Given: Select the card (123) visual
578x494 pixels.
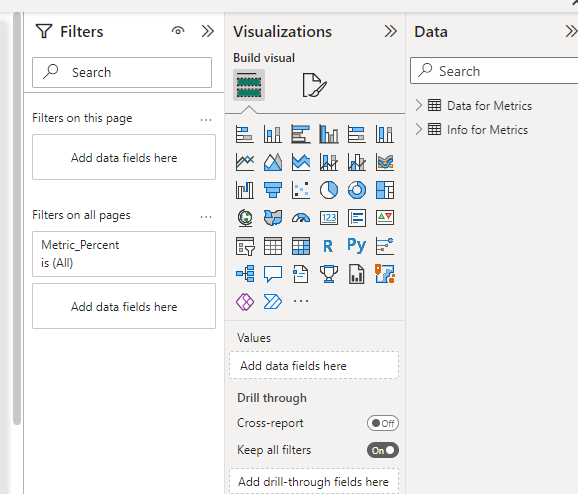Looking at the screenshot, I should [x=329, y=218].
